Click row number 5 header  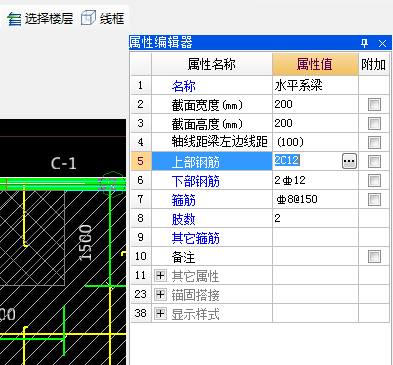click(x=141, y=161)
